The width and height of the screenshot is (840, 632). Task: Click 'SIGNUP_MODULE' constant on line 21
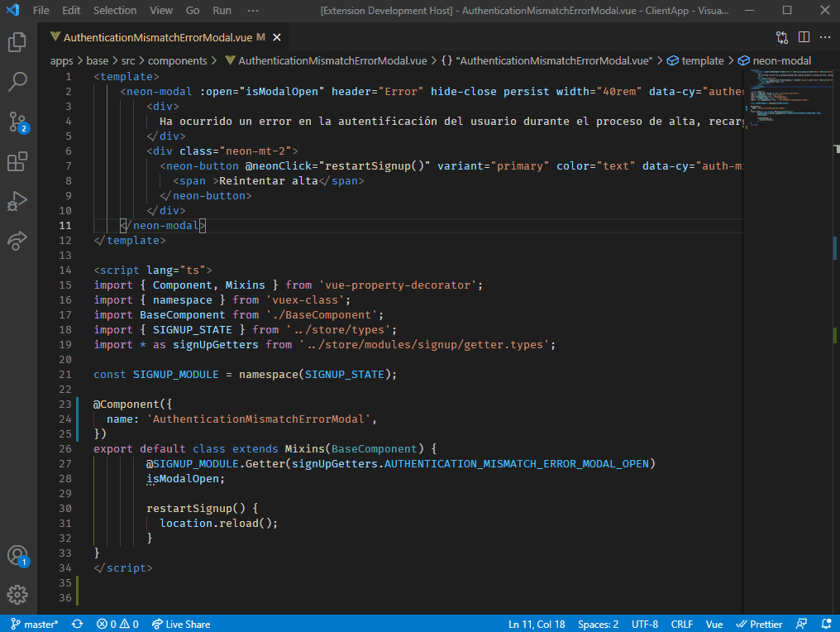click(x=176, y=375)
